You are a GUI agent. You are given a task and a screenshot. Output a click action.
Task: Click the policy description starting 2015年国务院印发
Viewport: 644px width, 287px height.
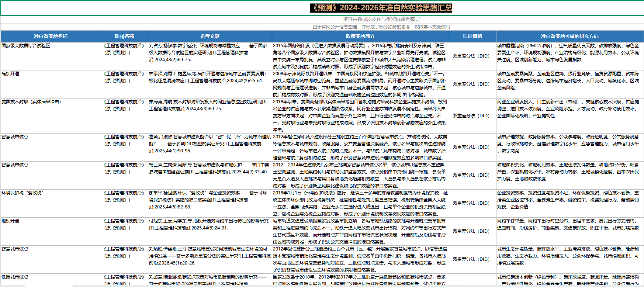coord(360,56)
